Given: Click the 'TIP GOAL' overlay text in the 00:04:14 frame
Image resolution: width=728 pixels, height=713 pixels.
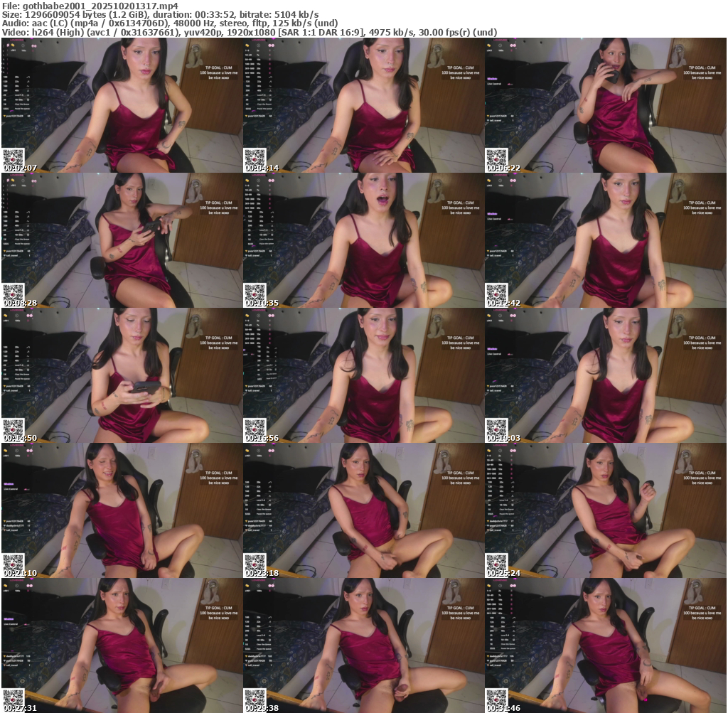Looking at the screenshot, I should pyautogui.click(x=461, y=73).
